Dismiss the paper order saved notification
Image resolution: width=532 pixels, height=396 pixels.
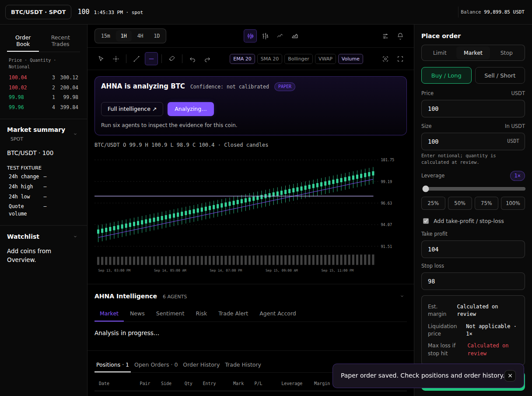point(510,376)
